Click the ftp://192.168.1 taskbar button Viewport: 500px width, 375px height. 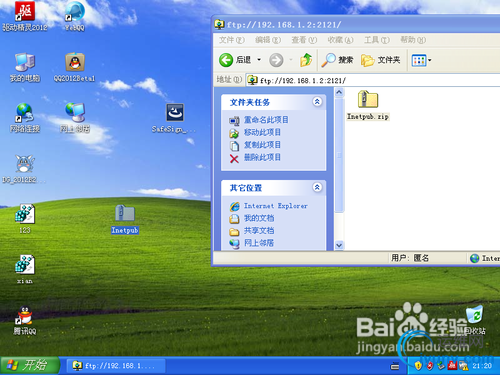tap(116, 366)
